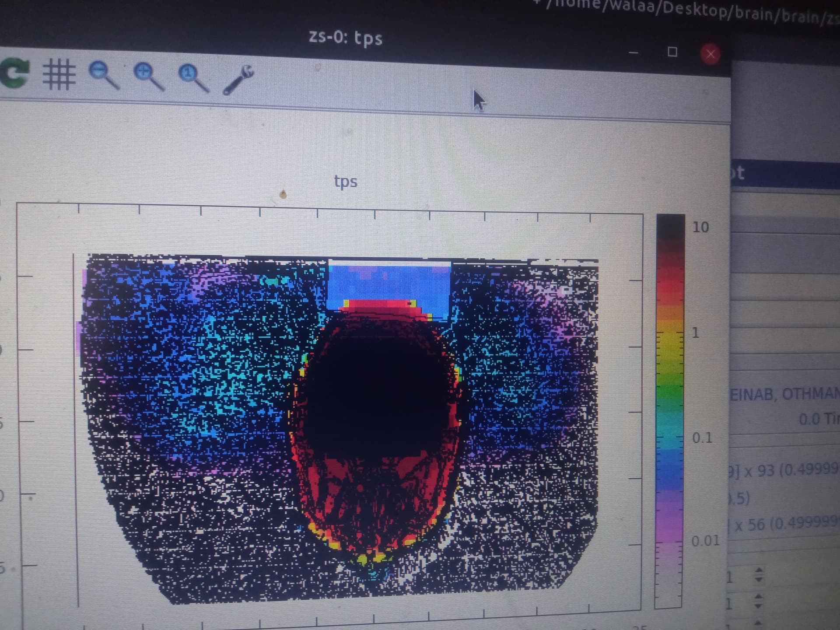Screen dimensions: 840x630
Task: Toggle the grid lines icon
Action: [59, 75]
